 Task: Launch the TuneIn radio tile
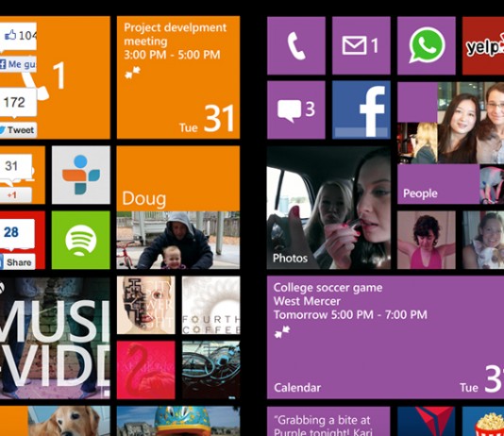tap(80, 175)
